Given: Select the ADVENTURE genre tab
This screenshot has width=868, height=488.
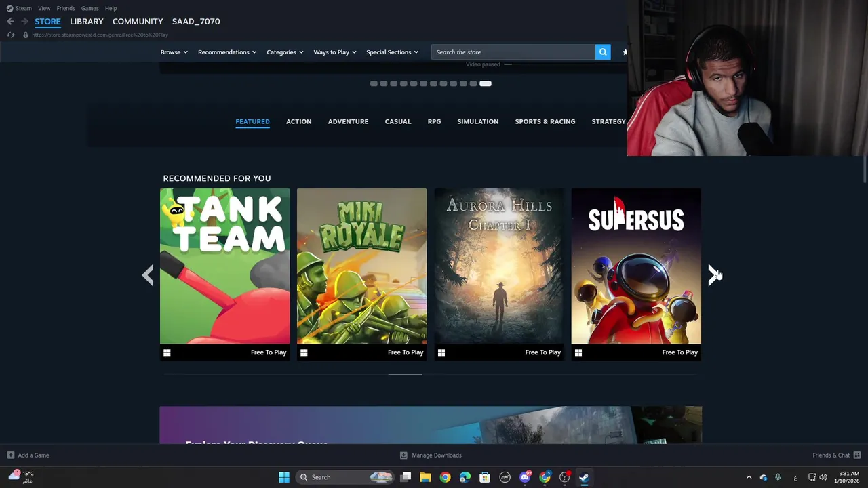Looking at the screenshot, I should (348, 121).
